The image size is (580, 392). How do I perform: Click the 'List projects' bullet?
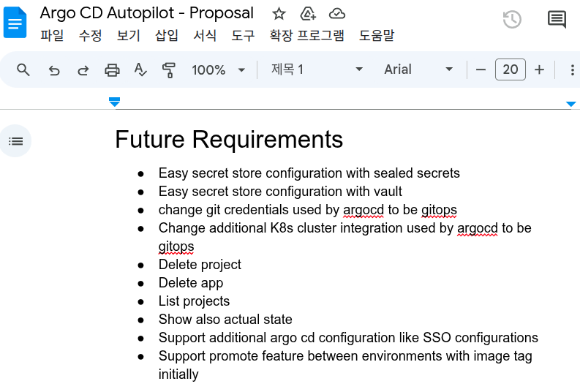coord(195,301)
